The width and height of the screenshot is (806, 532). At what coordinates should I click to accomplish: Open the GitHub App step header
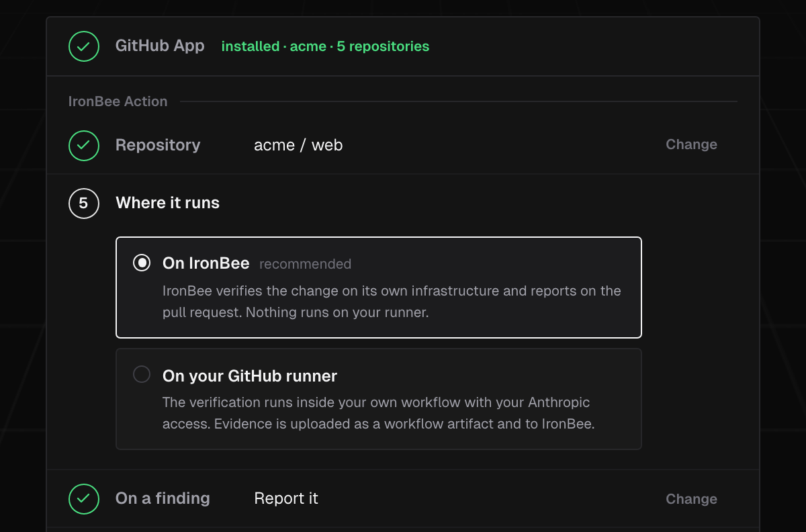pyautogui.click(x=403, y=46)
